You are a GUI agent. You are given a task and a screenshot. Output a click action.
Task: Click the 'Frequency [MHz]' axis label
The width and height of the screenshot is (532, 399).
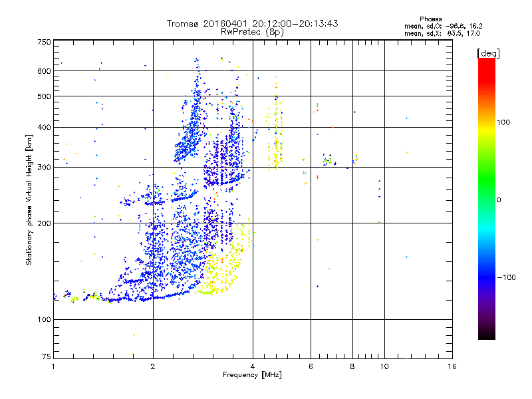[x=252, y=375]
